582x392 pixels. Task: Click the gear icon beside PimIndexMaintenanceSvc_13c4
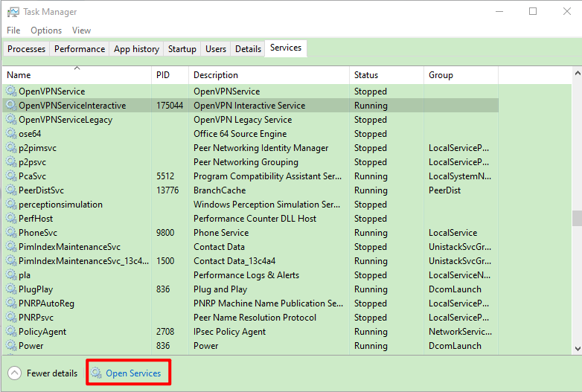coord(11,260)
